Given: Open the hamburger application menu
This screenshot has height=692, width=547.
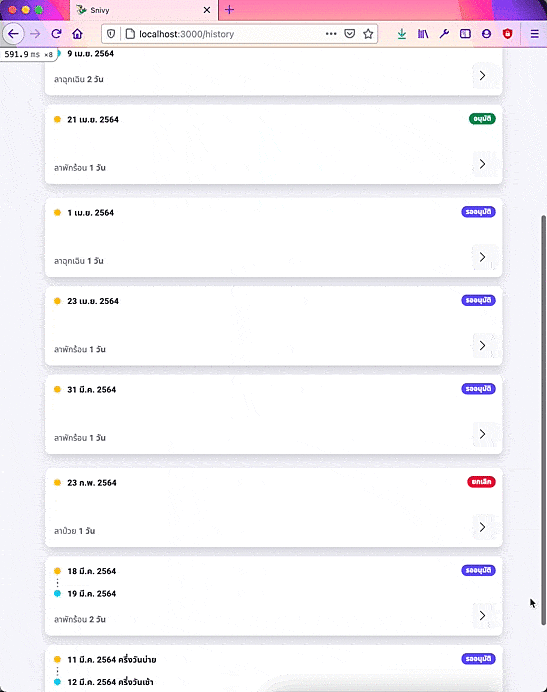Looking at the screenshot, I should point(534,34).
